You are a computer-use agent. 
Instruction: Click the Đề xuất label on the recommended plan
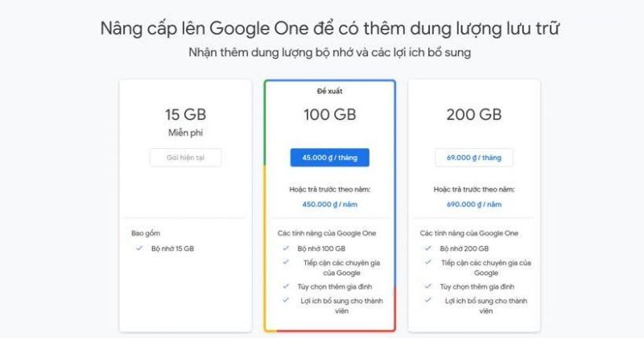(x=329, y=91)
